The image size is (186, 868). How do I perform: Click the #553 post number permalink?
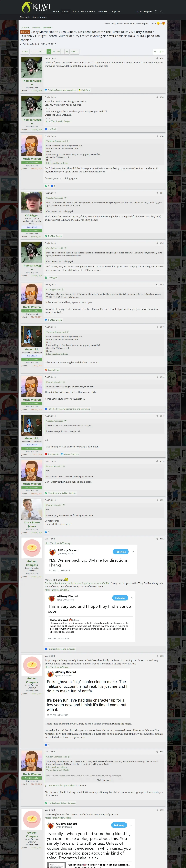[162, 656]
